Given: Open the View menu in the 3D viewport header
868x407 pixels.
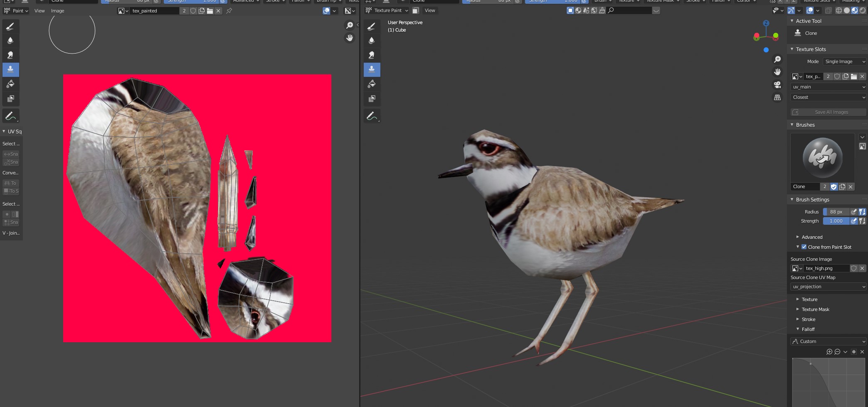Looking at the screenshot, I should click(430, 10).
